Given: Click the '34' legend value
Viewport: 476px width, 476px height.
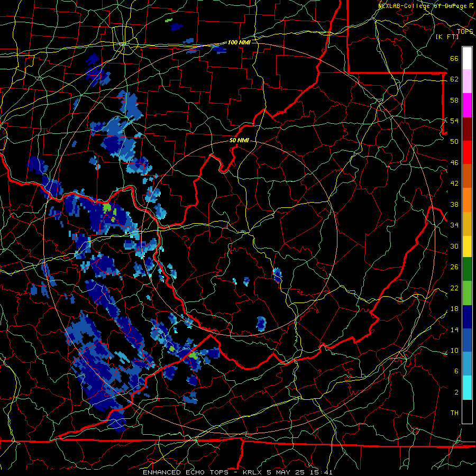Looking at the screenshot, I should pyautogui.click(x=454, y=225).
